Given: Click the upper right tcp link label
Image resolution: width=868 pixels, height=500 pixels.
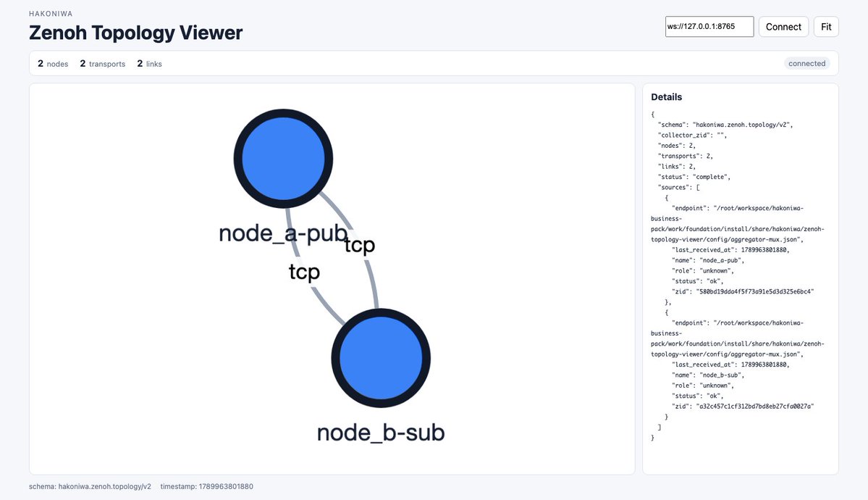Looking at the screenshot, I should 360,245.
